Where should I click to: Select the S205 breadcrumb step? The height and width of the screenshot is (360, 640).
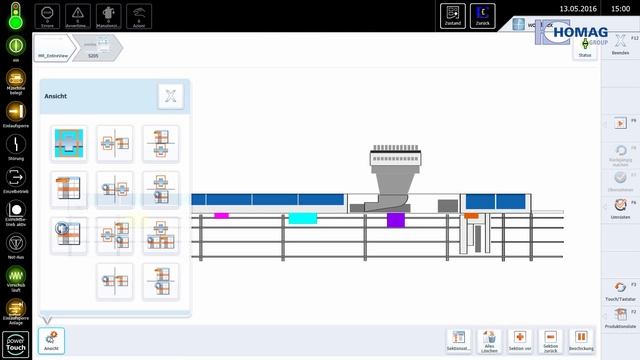pos(98,48)
